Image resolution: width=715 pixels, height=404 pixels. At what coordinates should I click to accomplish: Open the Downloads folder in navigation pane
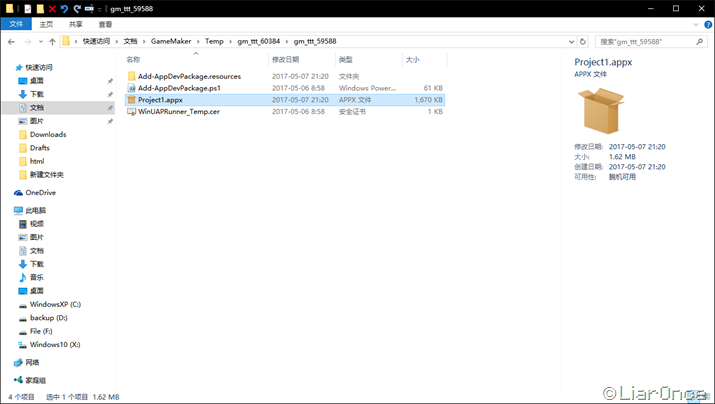(48, 135)
